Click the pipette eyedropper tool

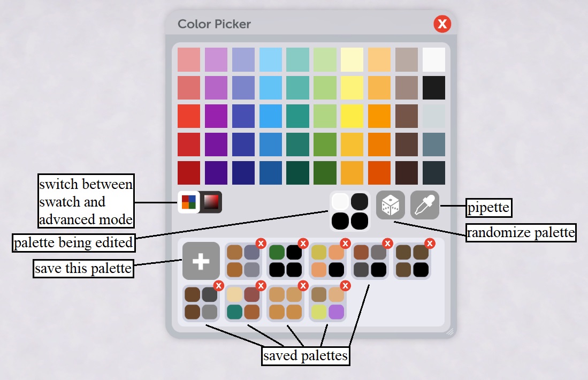[424, 205]
